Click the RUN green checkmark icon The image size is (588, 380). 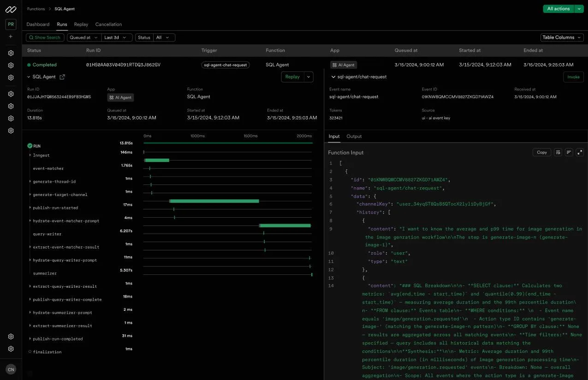tap(30, 146)
